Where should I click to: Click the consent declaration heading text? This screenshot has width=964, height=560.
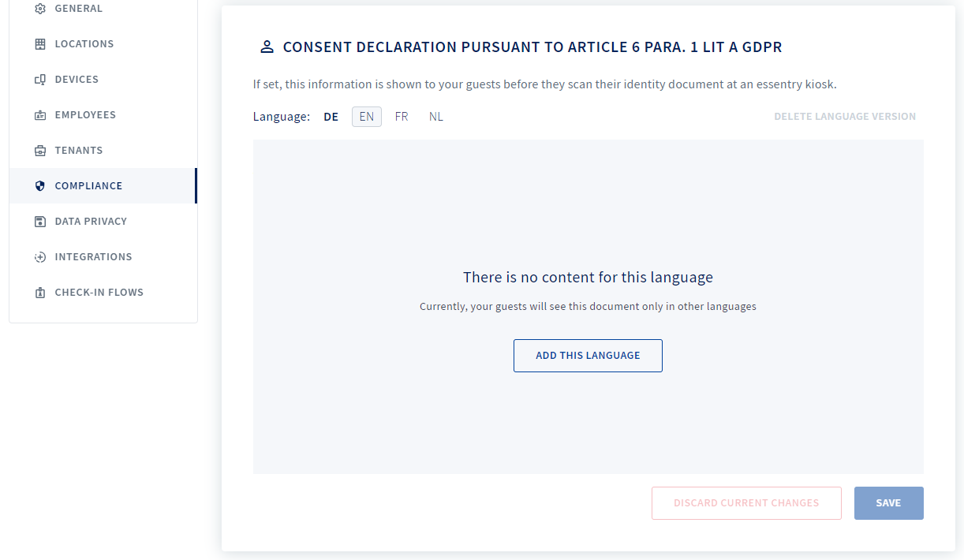coord(532,47)
